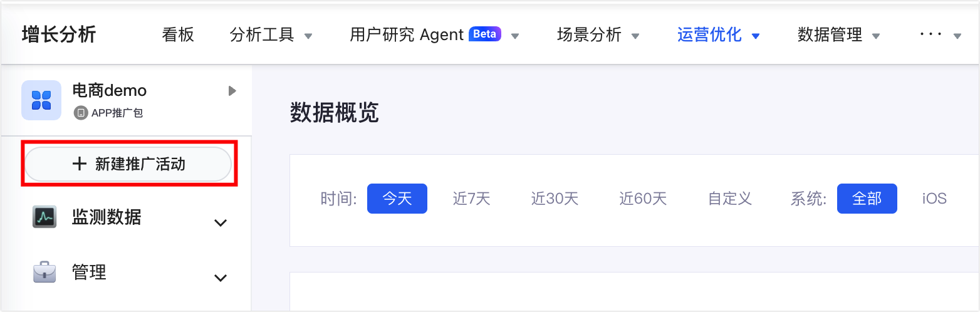This screenshot has height=312, width=980.
Task: Click the APP推广包 phone icon
Action: (x=80, y=113)
